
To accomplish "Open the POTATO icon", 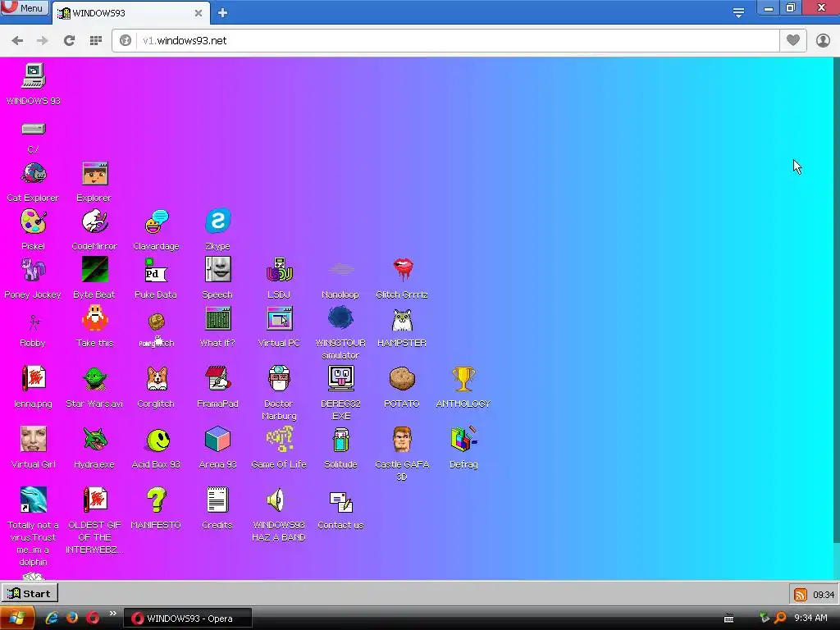I will [402, 379].
